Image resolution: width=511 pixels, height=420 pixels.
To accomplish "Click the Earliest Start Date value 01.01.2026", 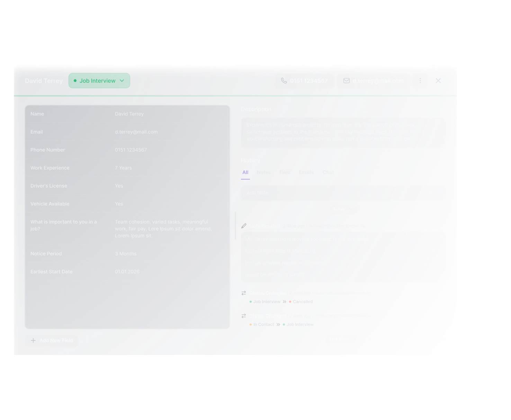I will tap(127, 272).
